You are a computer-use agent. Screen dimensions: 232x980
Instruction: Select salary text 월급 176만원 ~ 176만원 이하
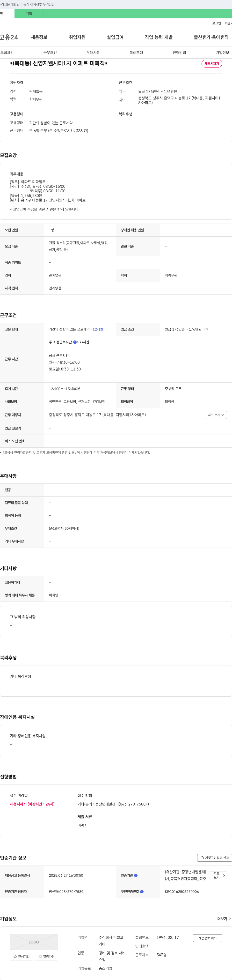pos(187,329)
